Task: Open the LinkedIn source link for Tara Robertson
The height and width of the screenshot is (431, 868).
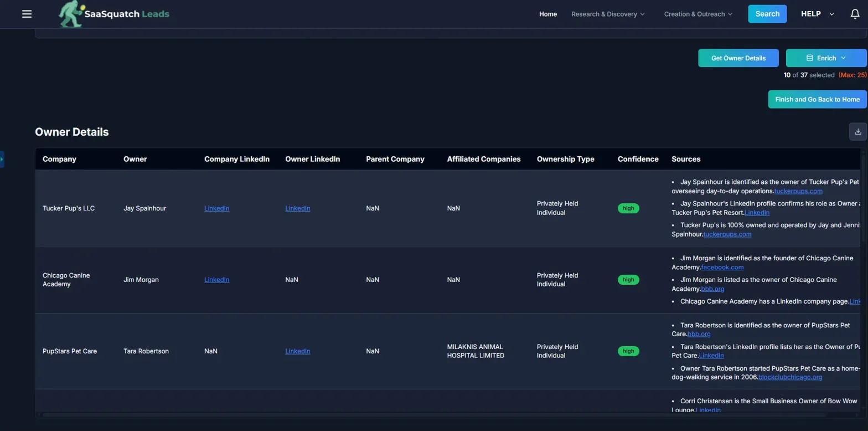Action: pyautogui.click(x=711, y=356)
